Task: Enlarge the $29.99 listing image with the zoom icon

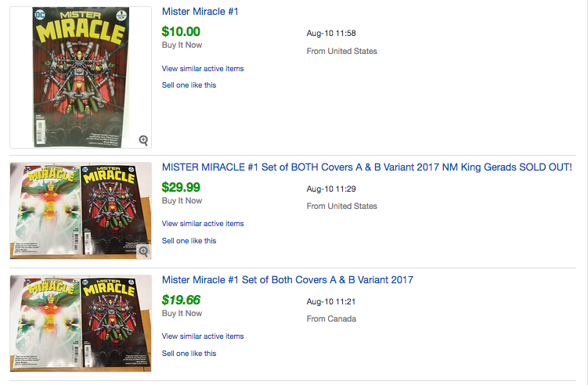Action: point(143,251)
